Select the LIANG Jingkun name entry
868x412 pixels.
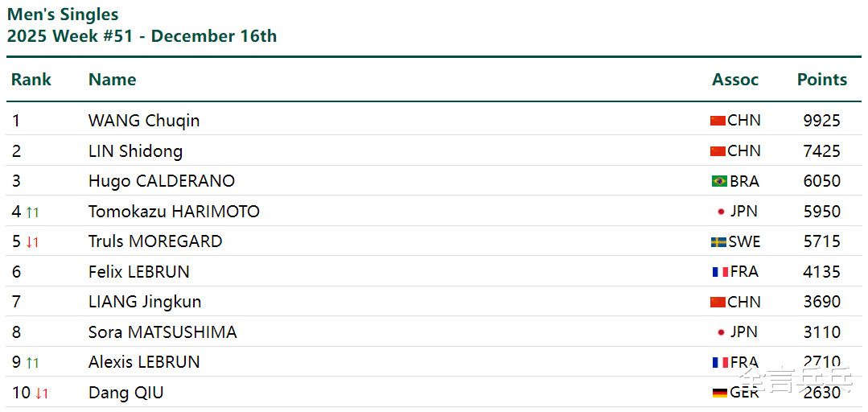point(145,302)
